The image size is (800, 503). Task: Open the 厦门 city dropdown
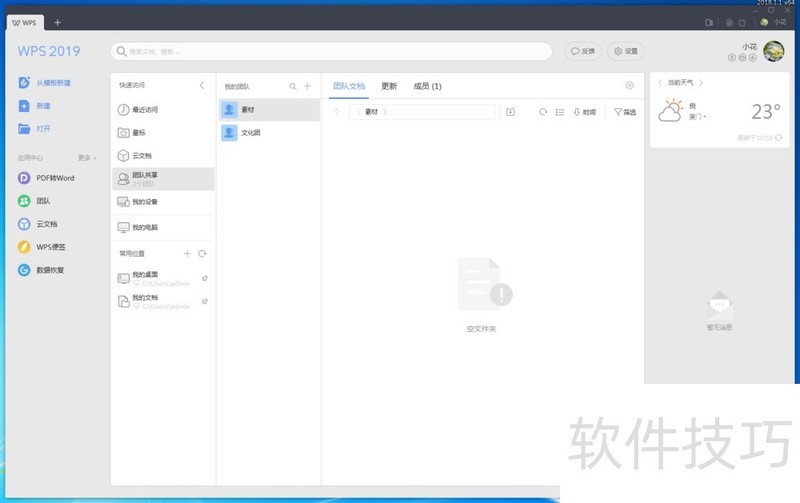697,117
